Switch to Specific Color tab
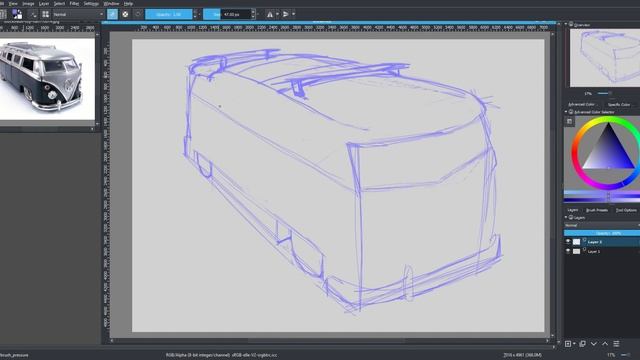 pos(619,104)
